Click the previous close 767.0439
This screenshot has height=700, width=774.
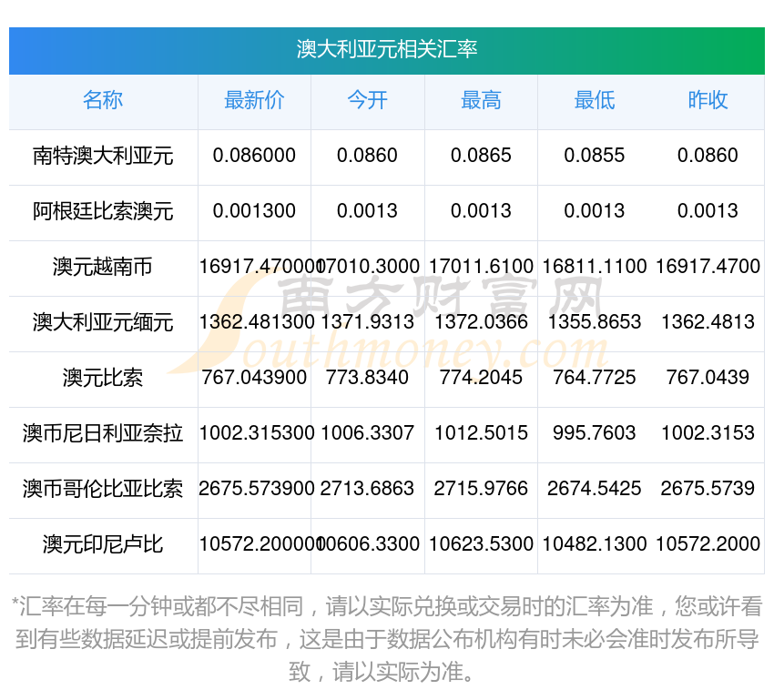pos(708,378)
